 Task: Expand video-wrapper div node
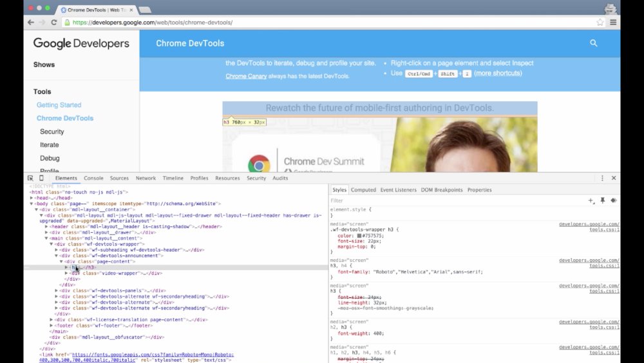66,273
